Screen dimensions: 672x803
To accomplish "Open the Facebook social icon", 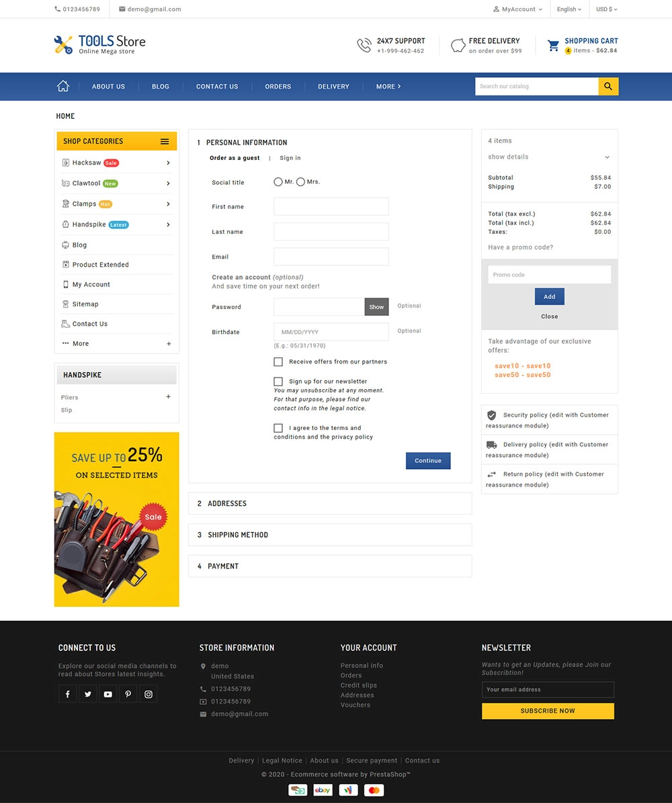I will 68,694.
